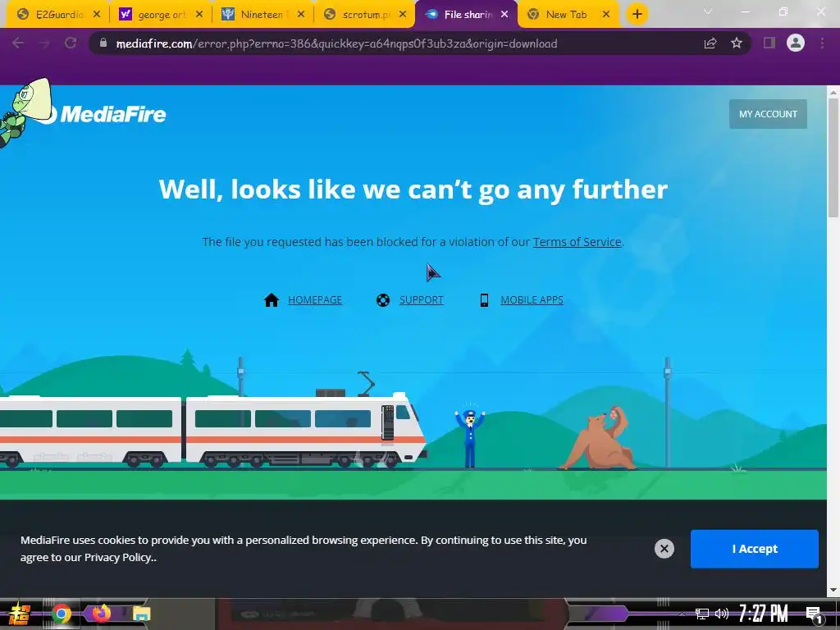Image resolution: width=840 pixels, height=630 pixels.
Task: Open the SUPPORT link
Action: point(421,300)
